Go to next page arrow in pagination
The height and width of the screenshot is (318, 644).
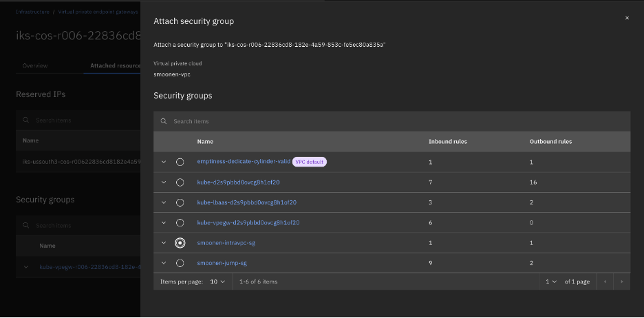[x=621, y=282]
